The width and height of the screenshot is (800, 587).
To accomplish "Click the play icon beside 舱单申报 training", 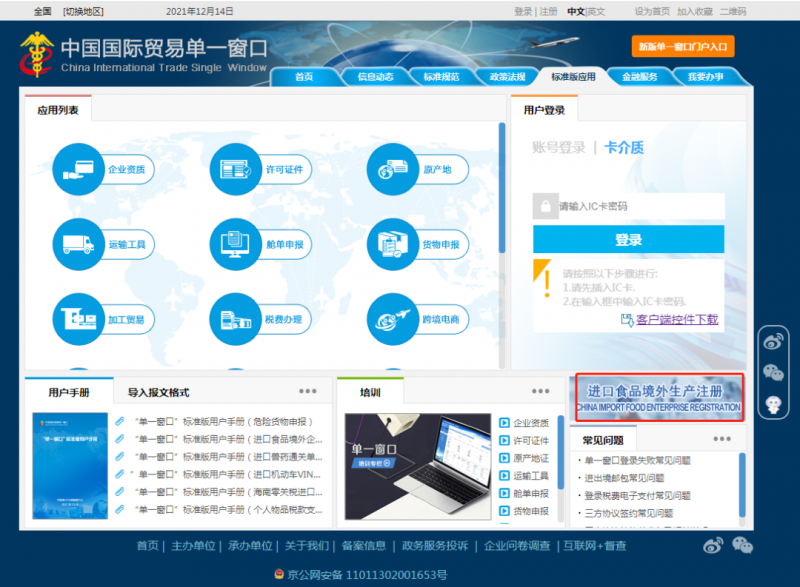I will 504,493.
